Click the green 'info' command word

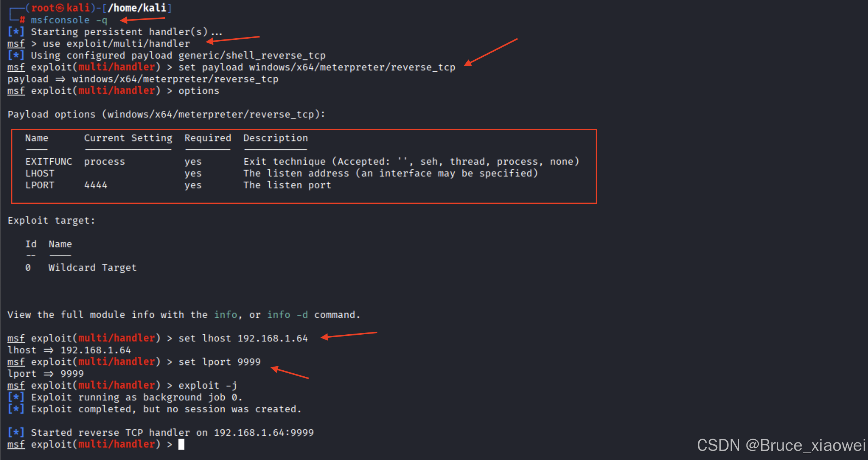coord(225,314)
